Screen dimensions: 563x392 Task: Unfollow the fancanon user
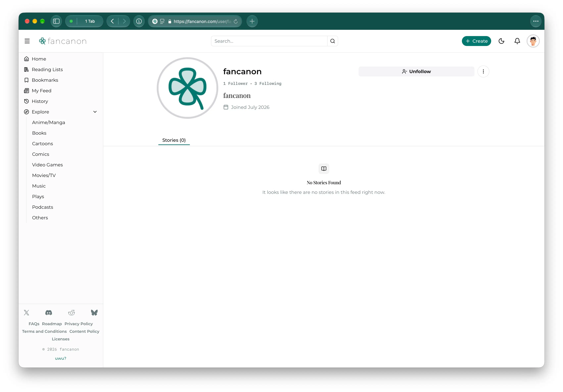pyautogui.click(x=416, y=72)
